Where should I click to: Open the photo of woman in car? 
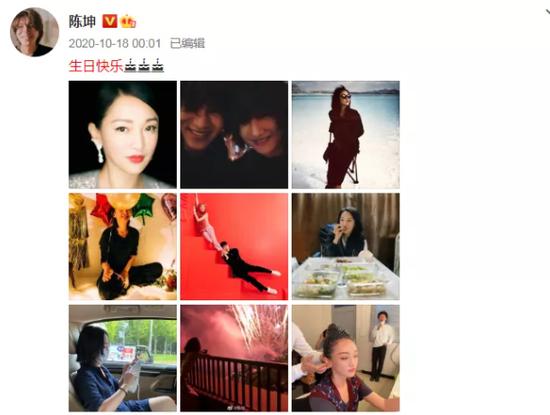pos(123,358)
